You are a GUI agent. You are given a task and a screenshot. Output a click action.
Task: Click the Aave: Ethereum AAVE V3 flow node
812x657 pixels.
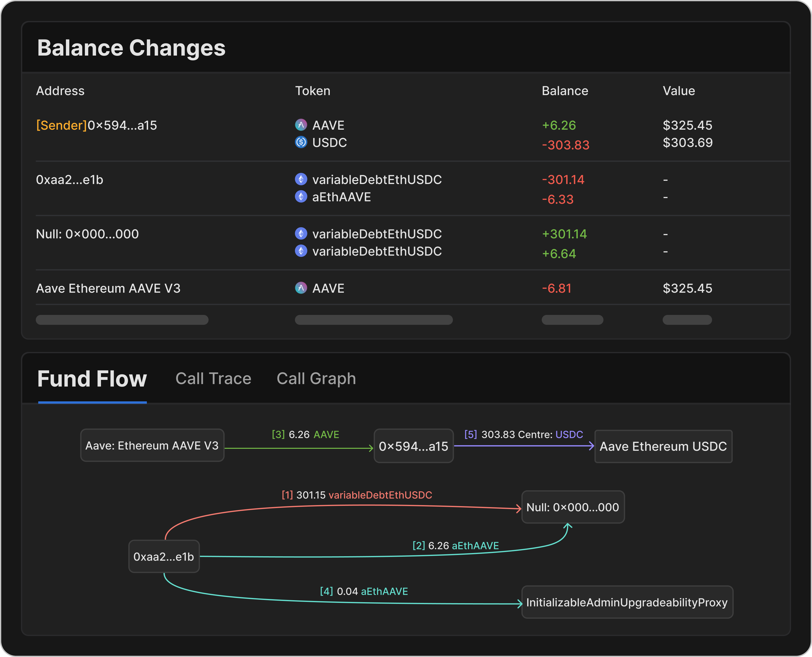[153, 445]
